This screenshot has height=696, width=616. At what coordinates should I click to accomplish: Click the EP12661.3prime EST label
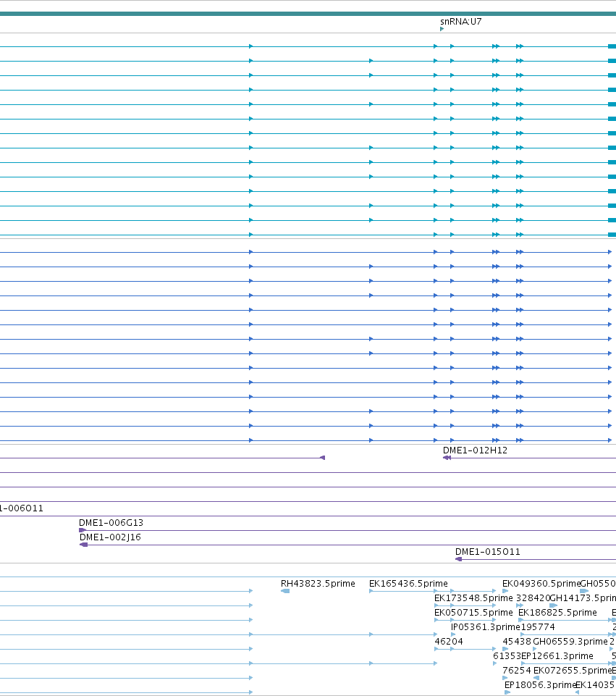coord(557,656)
